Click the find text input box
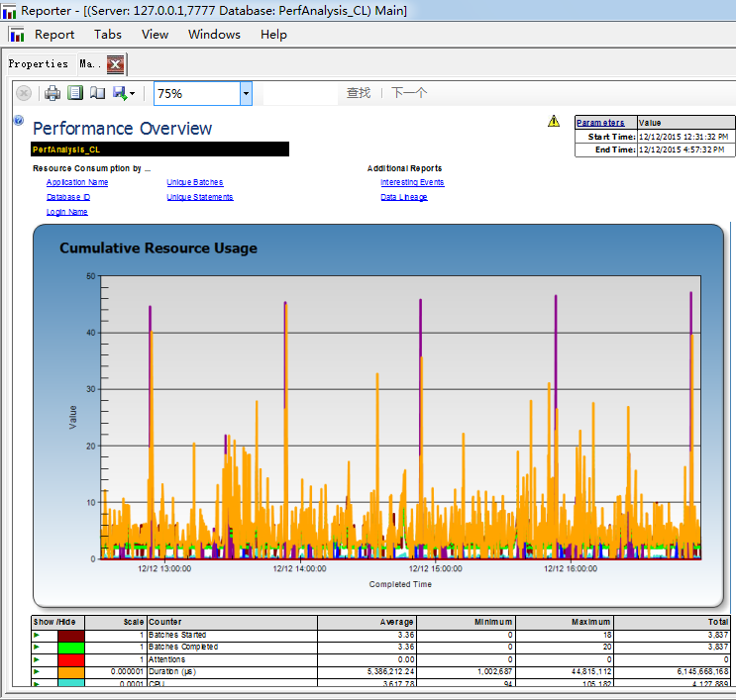Screen dimensions: 736x700 coord(300,93)
